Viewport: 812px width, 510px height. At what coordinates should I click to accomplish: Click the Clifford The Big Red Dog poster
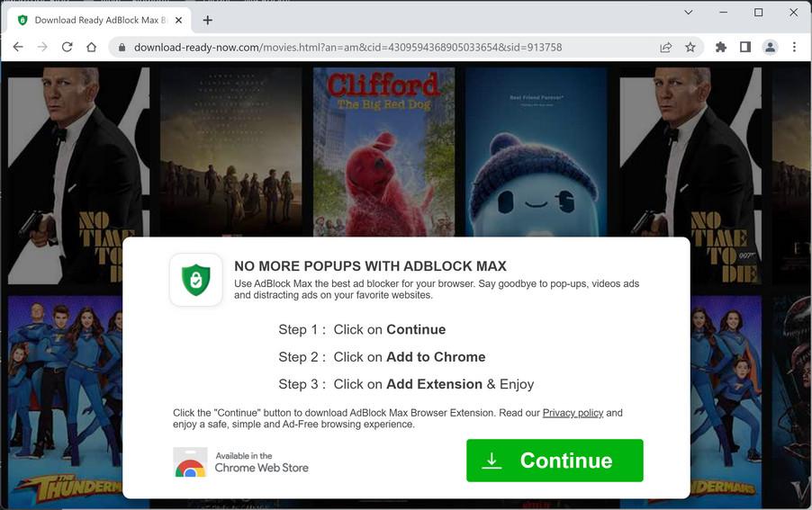coord(383,151)
